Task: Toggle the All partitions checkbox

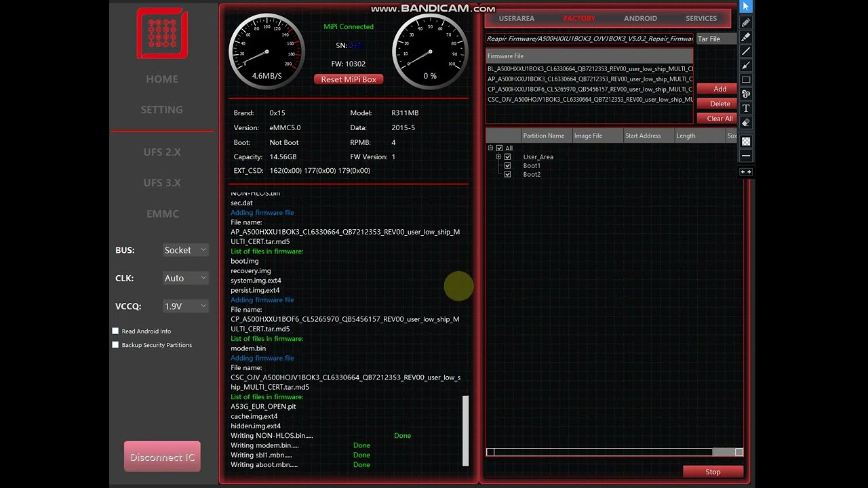Action: coord(500,148)
